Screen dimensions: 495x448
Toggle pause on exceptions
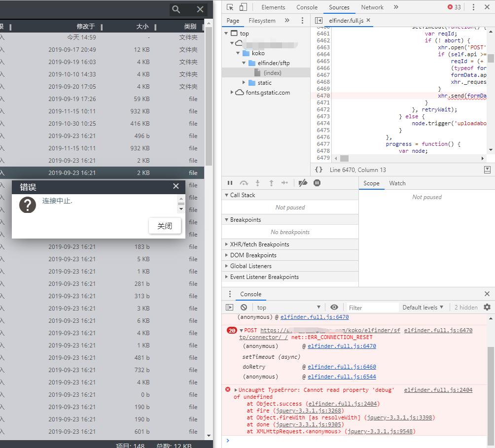317,183
